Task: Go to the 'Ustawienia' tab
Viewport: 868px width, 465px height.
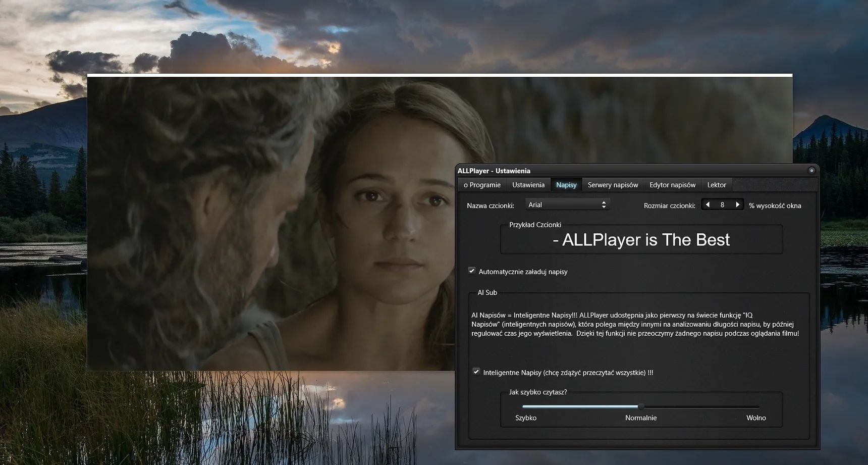Action: (x=528, y=185)
